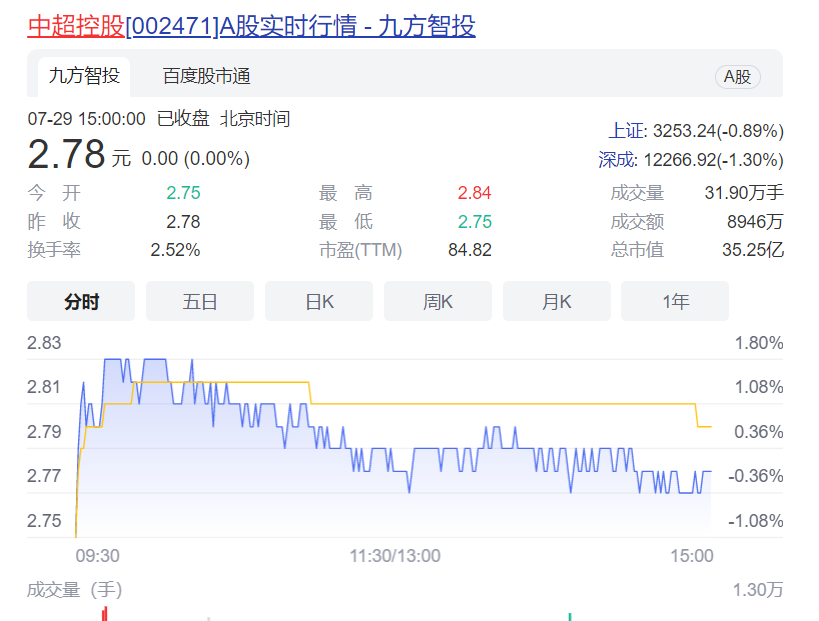Click the 2.77 price axis label
This screenshot has width=819, height=621.
click(44, 476)
